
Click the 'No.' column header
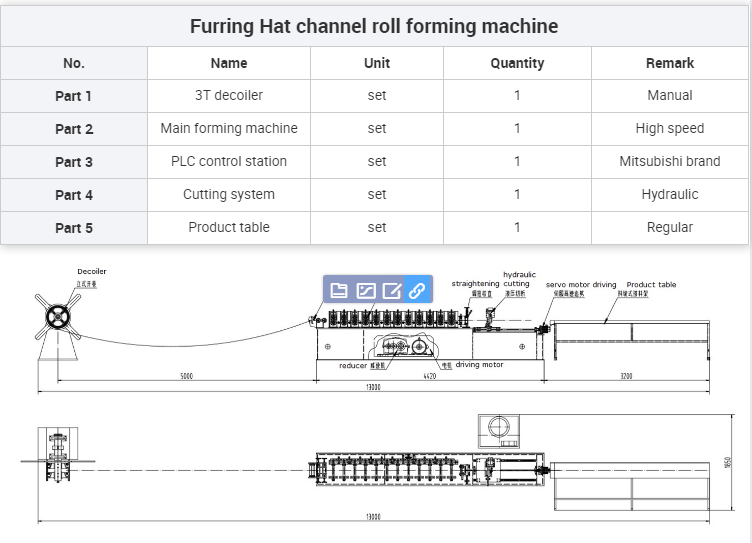click(x=74, y=63)
